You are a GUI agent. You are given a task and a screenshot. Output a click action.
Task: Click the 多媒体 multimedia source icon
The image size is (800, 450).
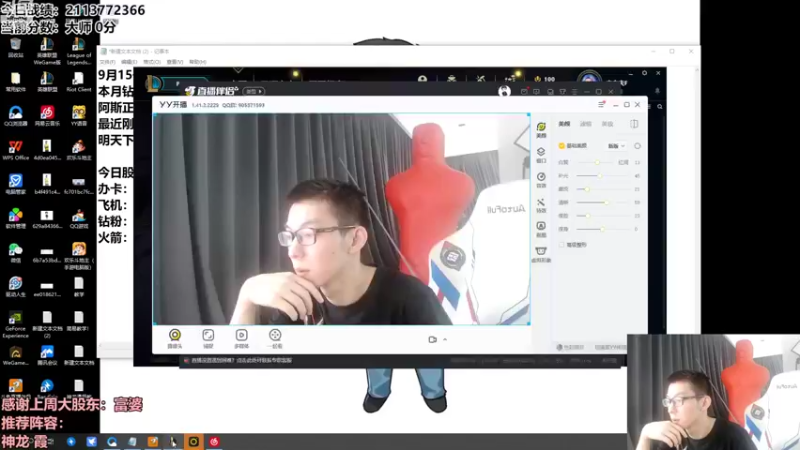(x=241, y=338)
